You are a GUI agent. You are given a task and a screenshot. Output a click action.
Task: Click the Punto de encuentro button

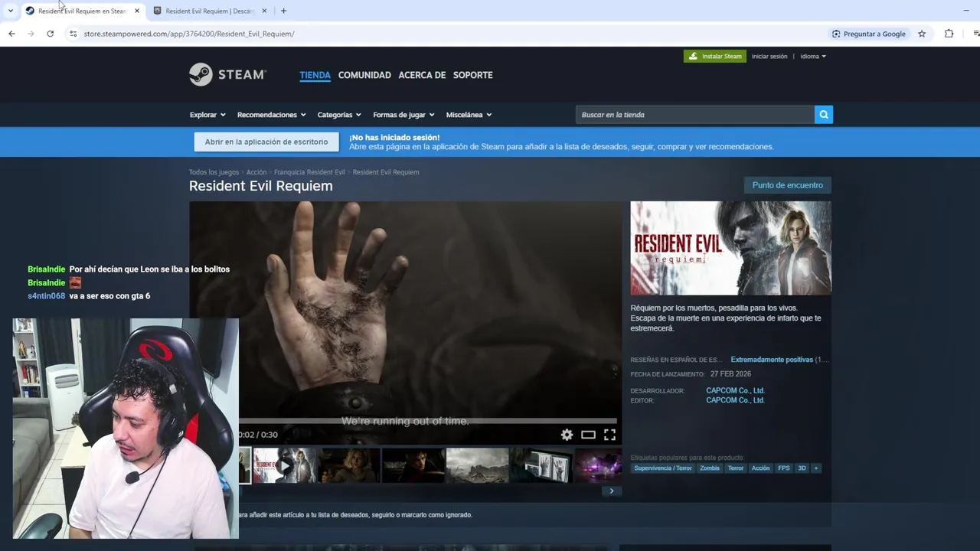pyautogui.click(x=787, y=185)
